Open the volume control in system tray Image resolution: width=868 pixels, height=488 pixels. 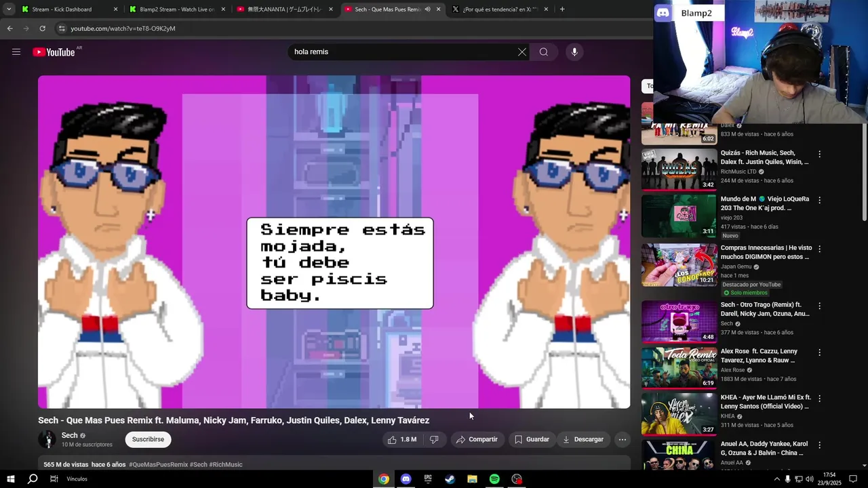[x=809, y=479]
